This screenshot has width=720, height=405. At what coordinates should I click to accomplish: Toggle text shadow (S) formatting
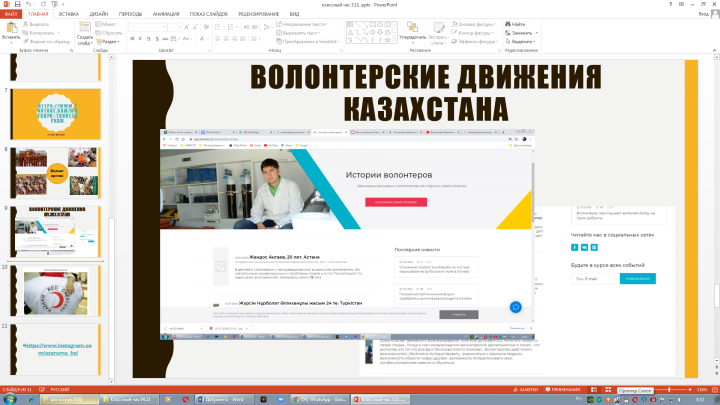point(157,39)
